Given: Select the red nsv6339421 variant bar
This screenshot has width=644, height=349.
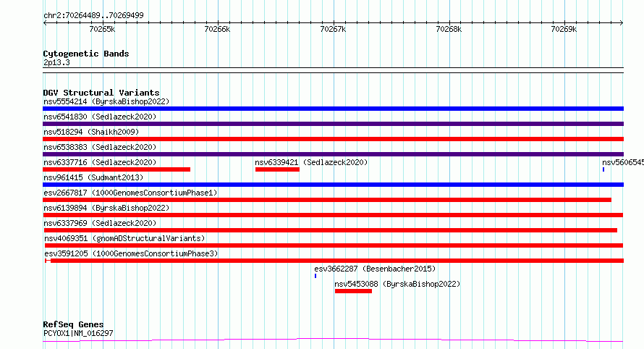Looking at the screenshot, I should (x=277, y=169).
